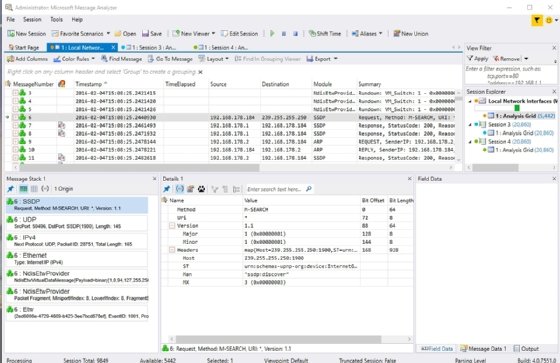560x363 pixels.
Task: Switch to the Message Data 1 tab
Action: [x=483, y=348]
